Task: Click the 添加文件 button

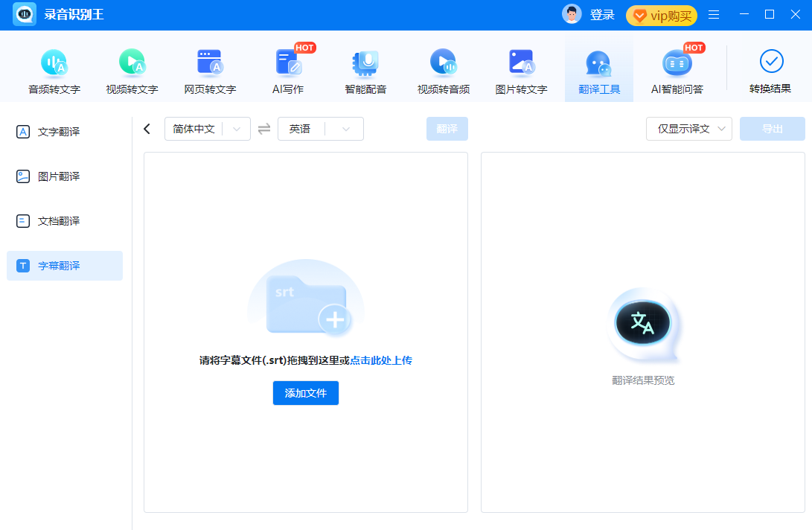Action: (x=306, y=393)
